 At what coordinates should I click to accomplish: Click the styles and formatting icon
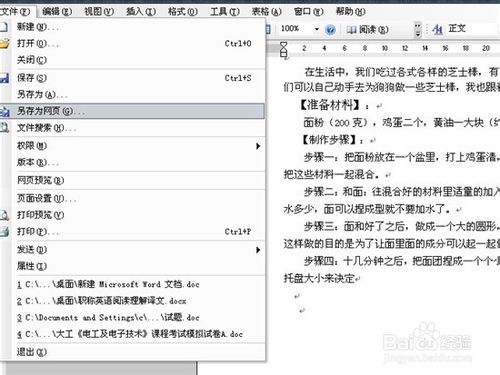point(437,29)
